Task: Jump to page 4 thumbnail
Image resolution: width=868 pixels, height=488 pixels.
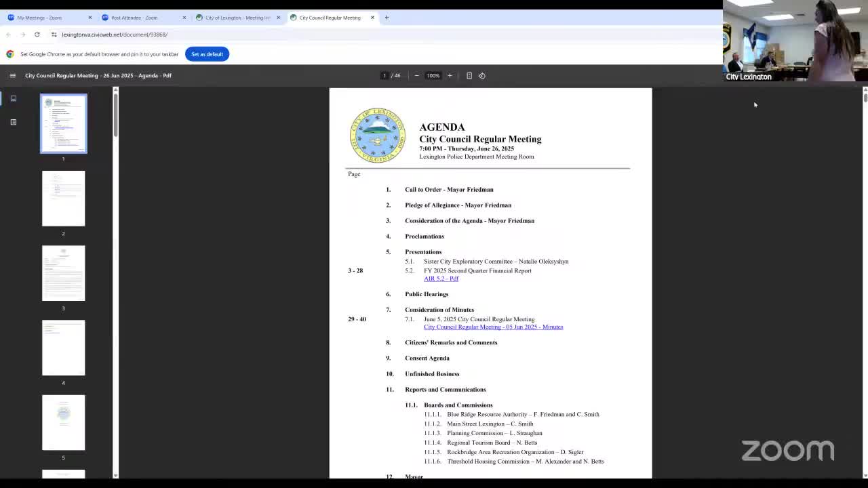Action: point(64,348)
